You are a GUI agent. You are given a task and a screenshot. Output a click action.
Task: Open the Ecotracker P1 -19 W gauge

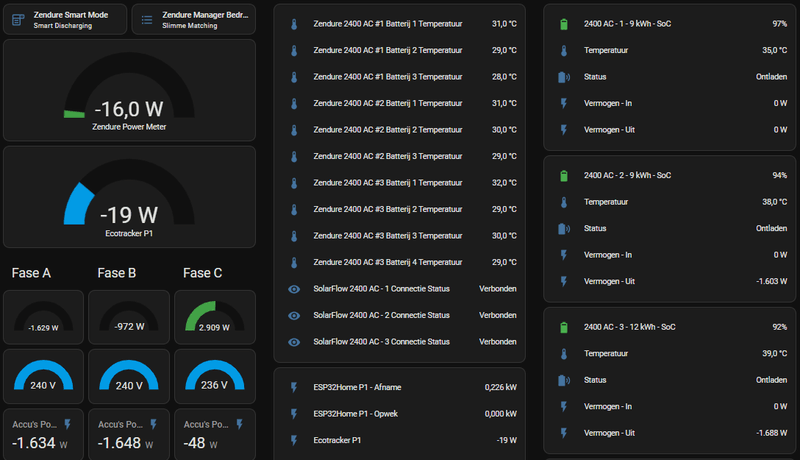pos(130,197)
